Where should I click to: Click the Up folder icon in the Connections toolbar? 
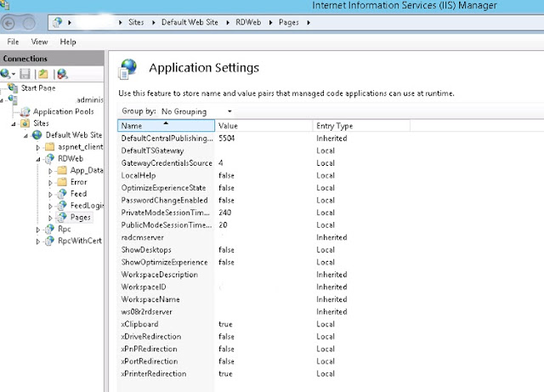tap(43, 74)
